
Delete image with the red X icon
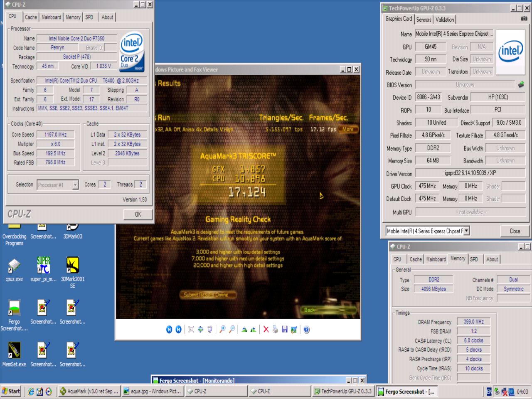click(266, 330)
